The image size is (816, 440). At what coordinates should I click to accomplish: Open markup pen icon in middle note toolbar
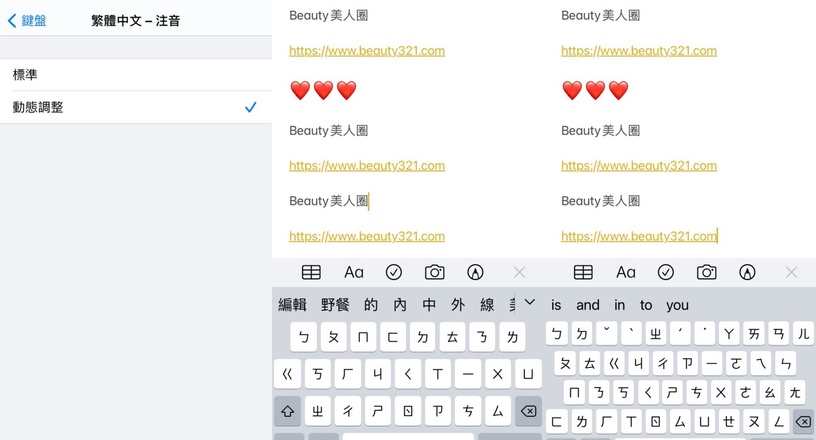[475, 272]
